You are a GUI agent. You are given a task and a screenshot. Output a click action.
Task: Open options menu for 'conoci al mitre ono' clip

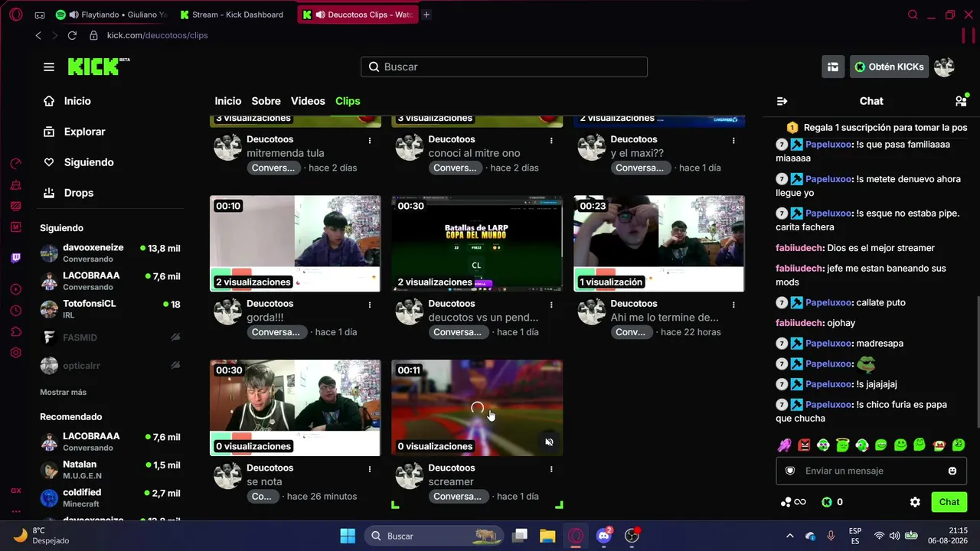[551, 140]
